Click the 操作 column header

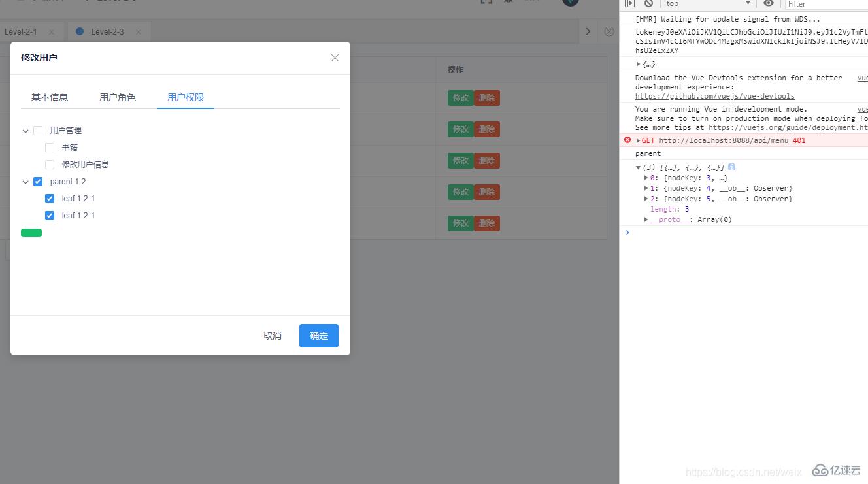456,70
